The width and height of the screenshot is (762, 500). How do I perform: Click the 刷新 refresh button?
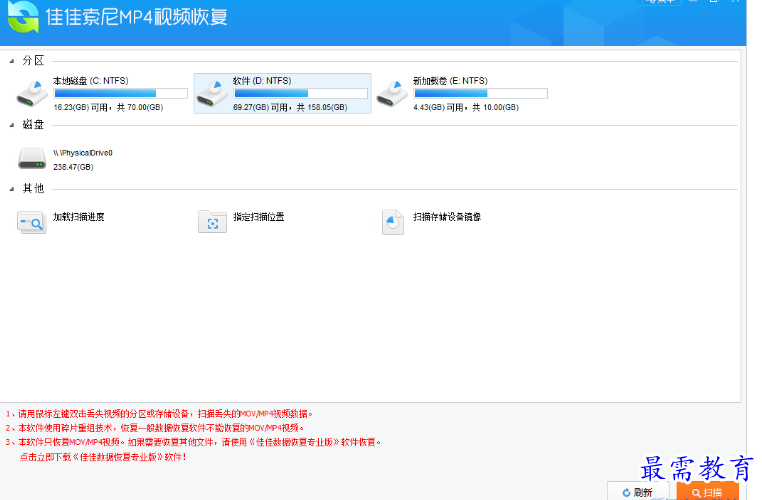(x=638, y=491)
